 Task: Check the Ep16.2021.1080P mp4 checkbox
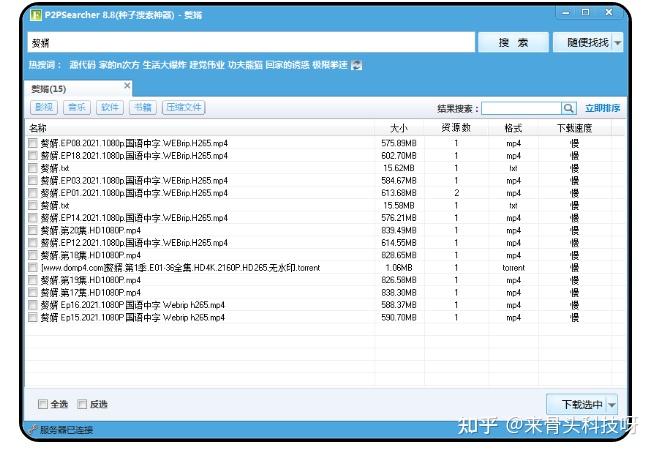(x=33, y=305)
